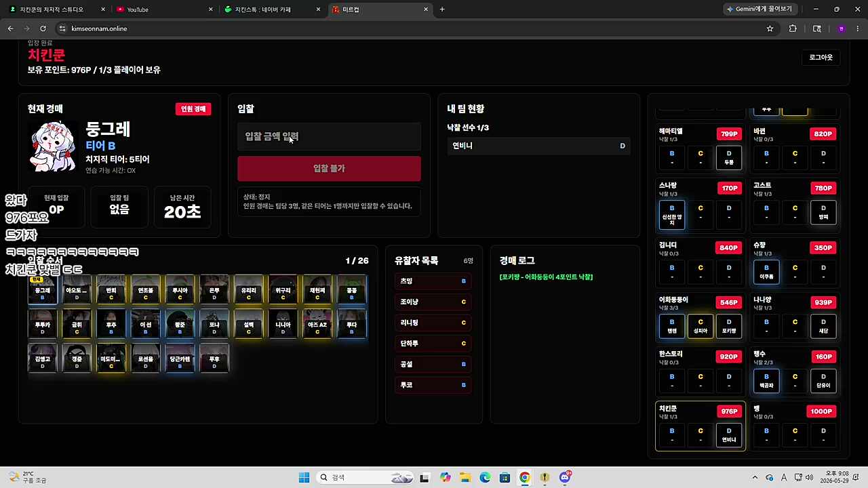
Task: Click 스나랑 team's B slot 신선한 망치
Action: tap(672, 214)
